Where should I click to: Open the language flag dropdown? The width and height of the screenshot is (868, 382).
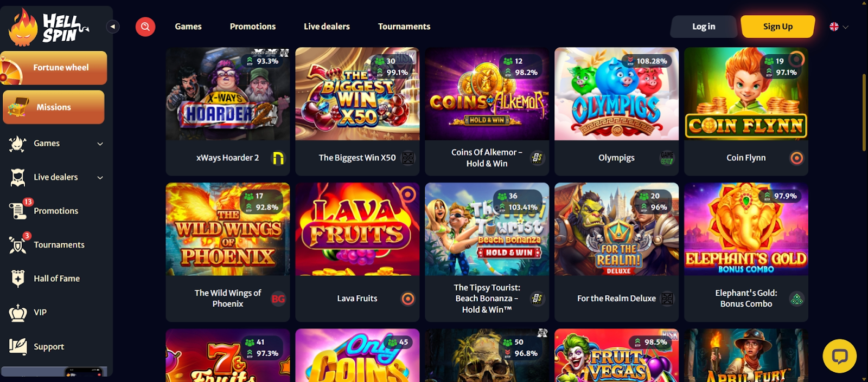(x=839, y=27)
